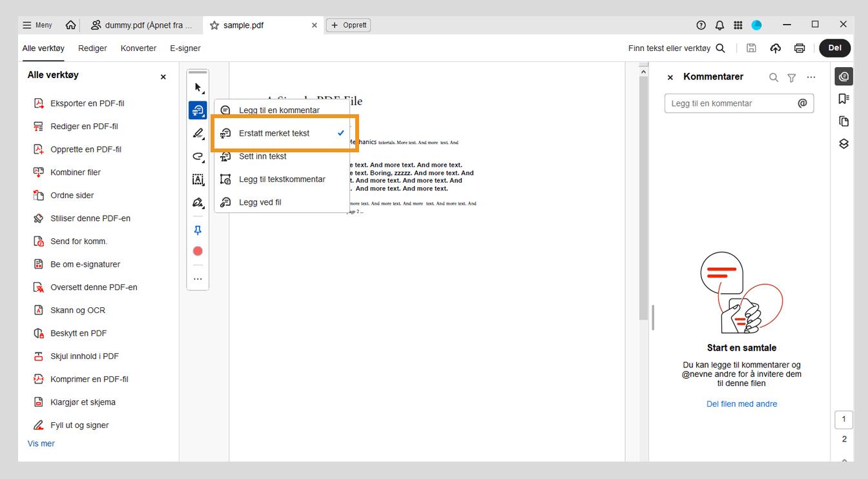Viewport: 868px width, 479px height.
Task: Open Opprette en PDF-fil tool
Action: 86,149
